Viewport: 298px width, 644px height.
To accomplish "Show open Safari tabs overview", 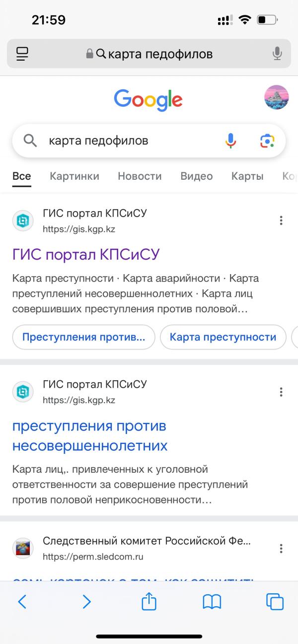I will point(275,602).
